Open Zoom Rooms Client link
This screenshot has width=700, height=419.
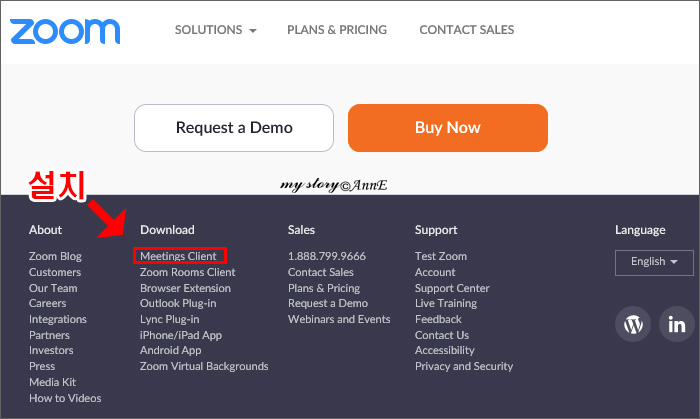pyautogui.click(x=188, y=272)
